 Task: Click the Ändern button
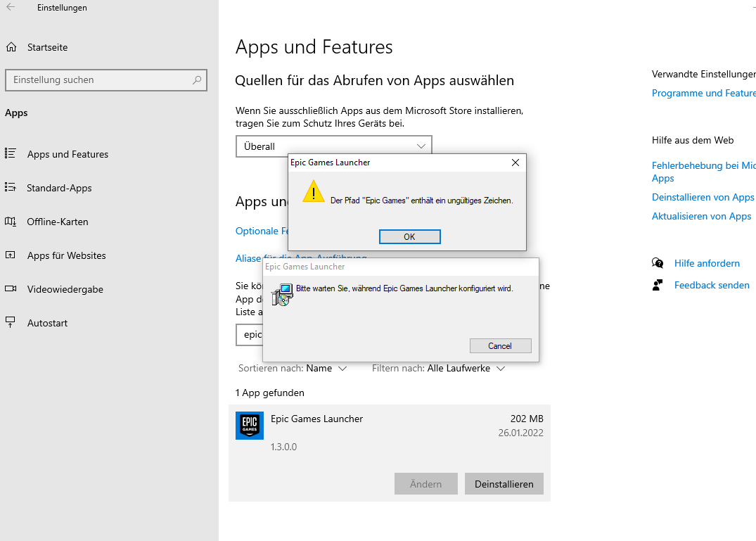425,483
